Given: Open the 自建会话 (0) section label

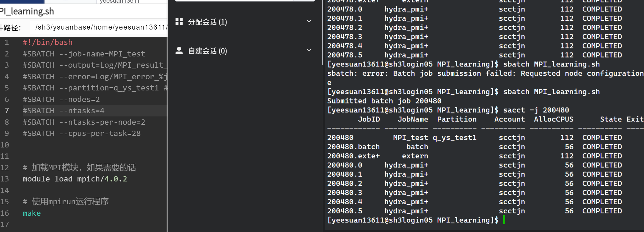Looking at the screenshot, I should point(207,51).
